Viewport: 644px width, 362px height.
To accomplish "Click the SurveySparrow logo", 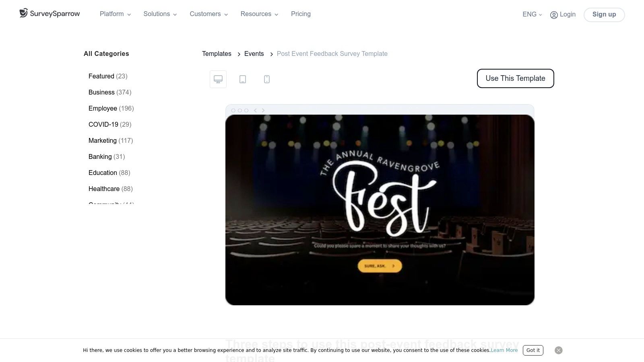I will click(x=50, y=13).
